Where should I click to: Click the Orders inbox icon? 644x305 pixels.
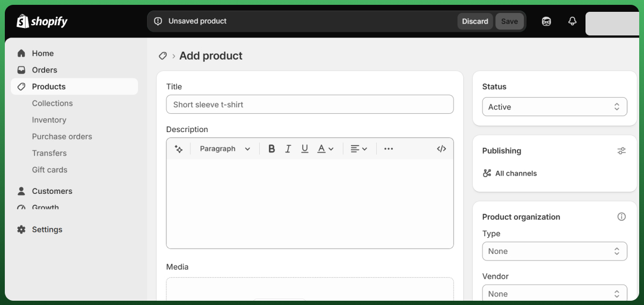tap(21, 70)
